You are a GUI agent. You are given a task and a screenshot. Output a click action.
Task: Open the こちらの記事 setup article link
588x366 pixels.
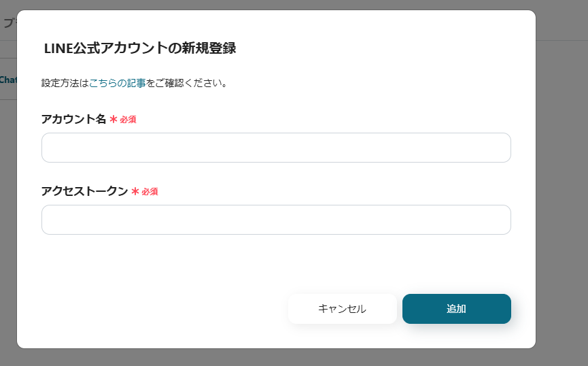[117, 84]
